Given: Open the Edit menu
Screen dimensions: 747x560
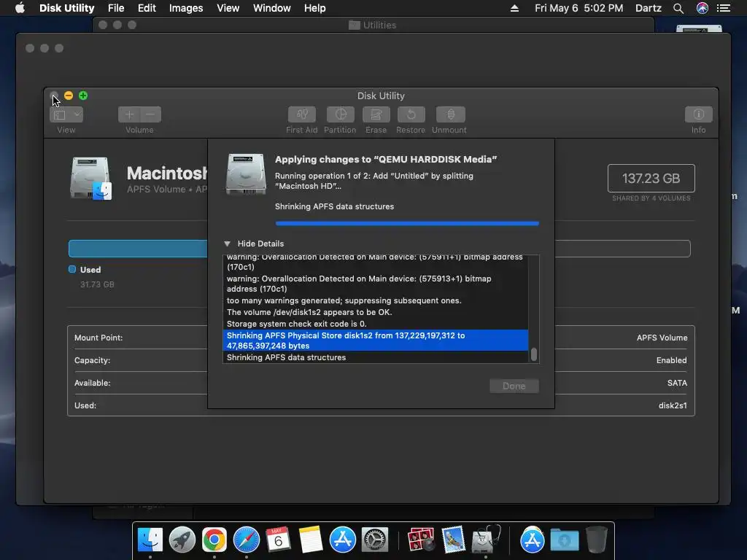Looking at the screenshot, I should (147, 8).
